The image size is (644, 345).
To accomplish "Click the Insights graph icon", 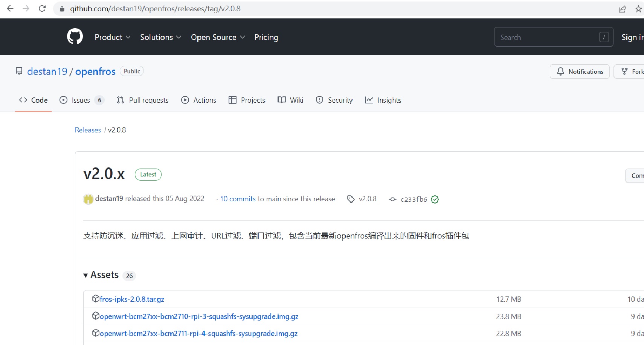I will click(x=369, y=100).
